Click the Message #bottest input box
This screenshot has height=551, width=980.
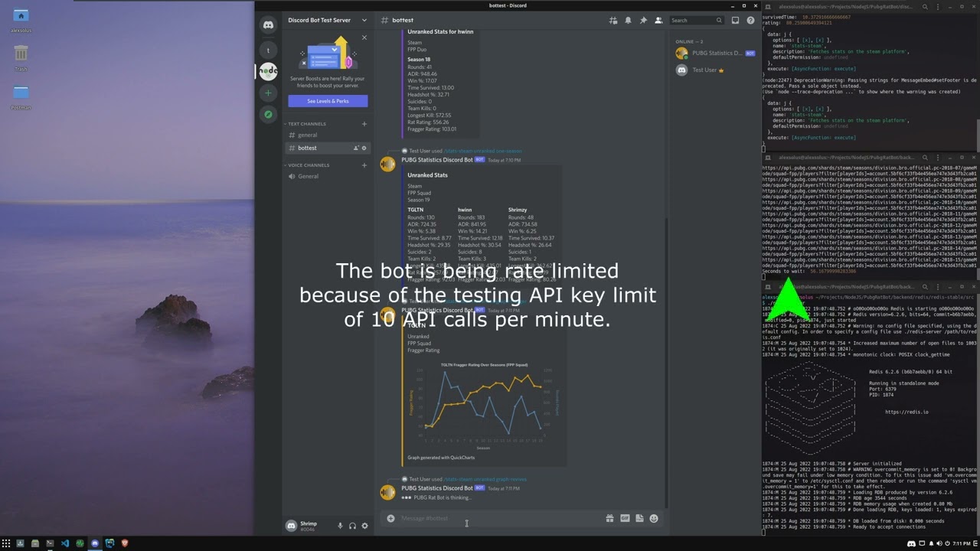point(501,518)
